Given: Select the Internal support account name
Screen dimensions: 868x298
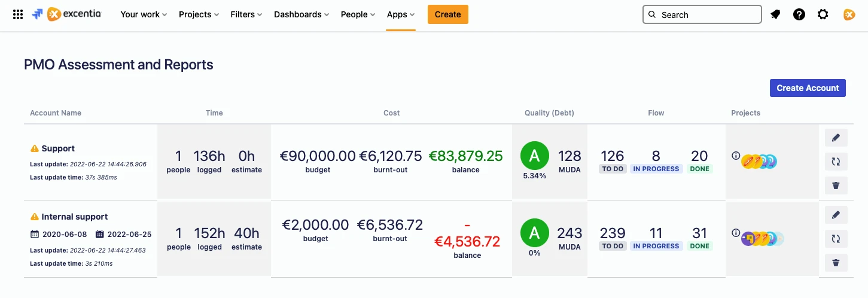Looking at the screenshot, I should click(75, 217).
